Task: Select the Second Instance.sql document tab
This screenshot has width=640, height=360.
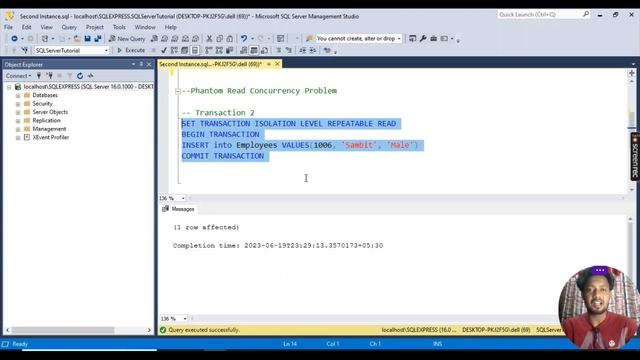Action: point(211,64)
